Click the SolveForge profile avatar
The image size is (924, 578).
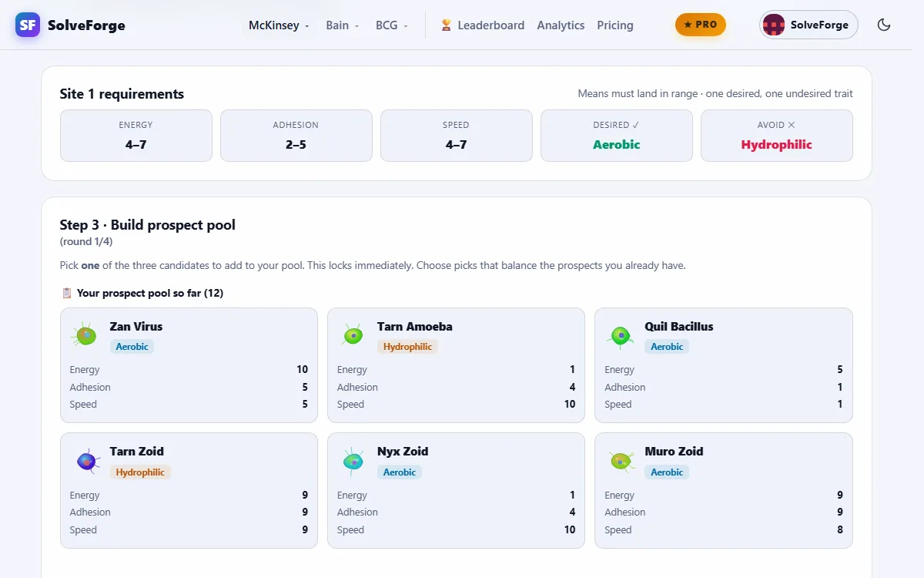[x=774, y=25]
